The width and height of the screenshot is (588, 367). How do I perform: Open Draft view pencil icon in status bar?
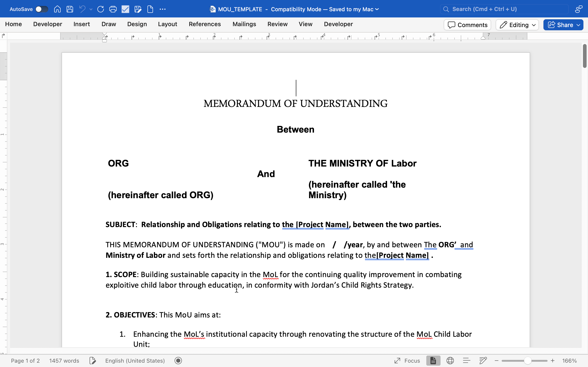[x=483, y=360]
